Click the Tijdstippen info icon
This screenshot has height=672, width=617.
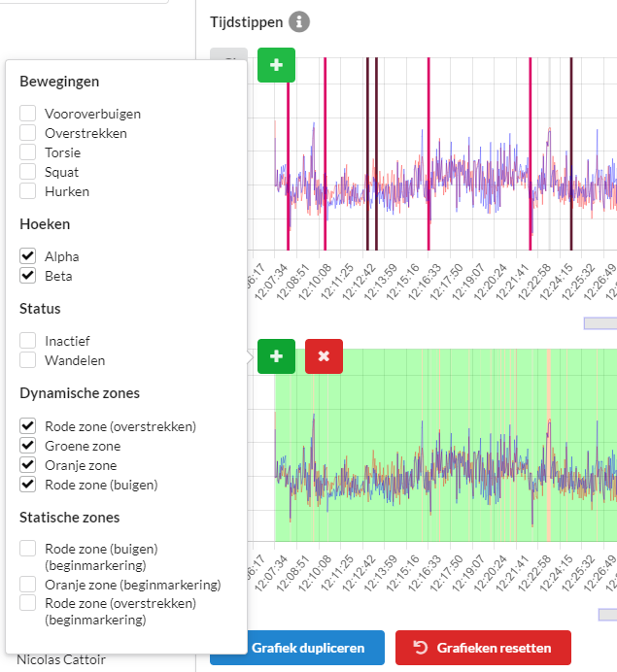coord(299,22)
